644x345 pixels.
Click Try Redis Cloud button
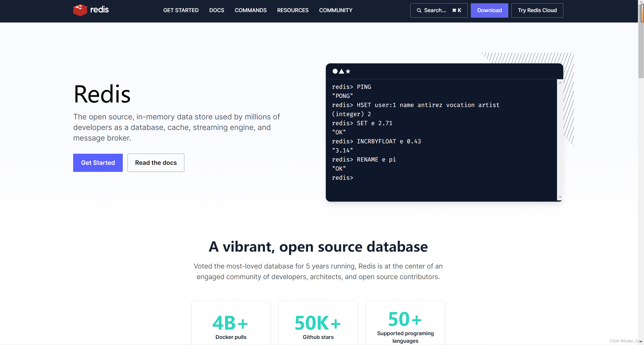click(x=537, y=10)
